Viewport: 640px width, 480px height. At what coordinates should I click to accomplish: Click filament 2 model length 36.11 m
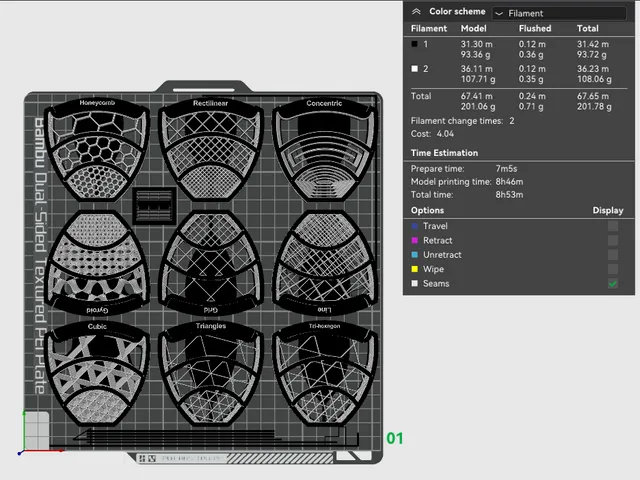pyautogui.click(x=476, y=69)
